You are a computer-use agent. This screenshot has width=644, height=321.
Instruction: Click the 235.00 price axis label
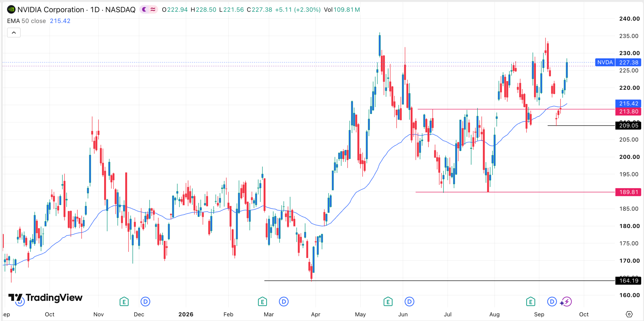click(629, 36)
